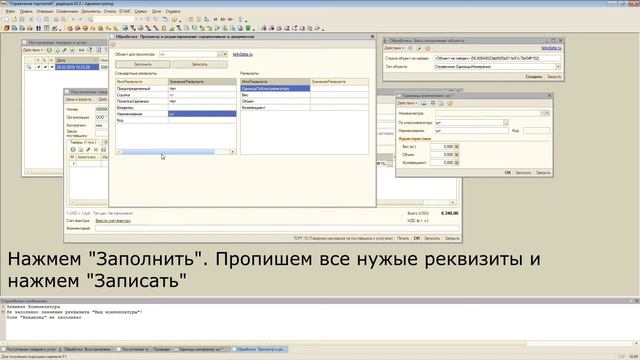Screen dimensions: 640x360
Task: Open the Правка menu
Action: pos(26,11)
